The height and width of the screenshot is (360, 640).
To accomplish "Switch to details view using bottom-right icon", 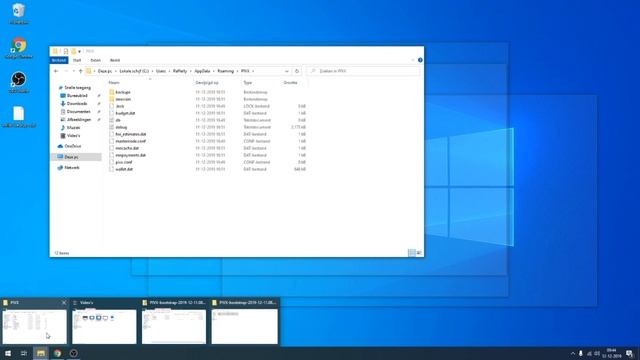I will pos(412,253).
